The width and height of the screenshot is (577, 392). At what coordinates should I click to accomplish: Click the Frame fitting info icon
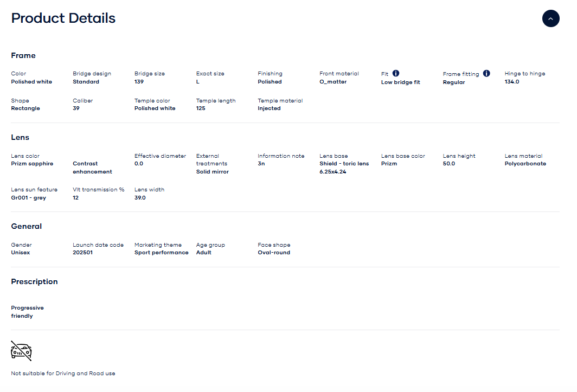[486, 73]
